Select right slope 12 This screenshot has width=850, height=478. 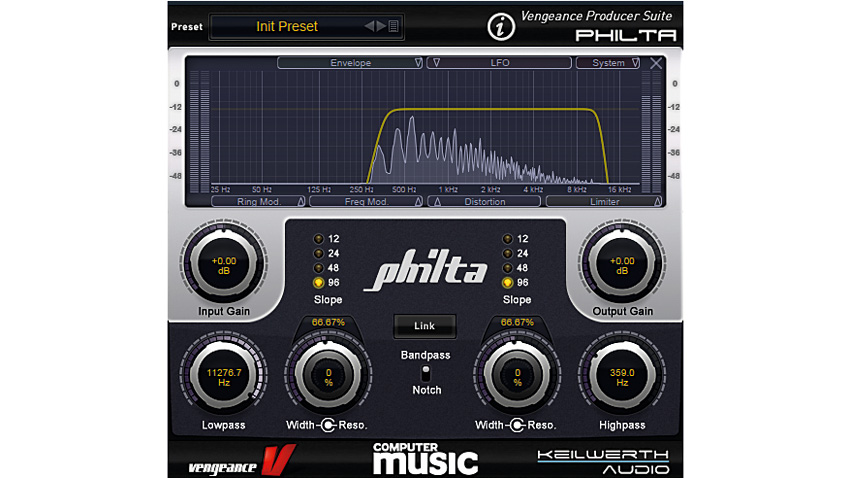click(x=507, y=239)
